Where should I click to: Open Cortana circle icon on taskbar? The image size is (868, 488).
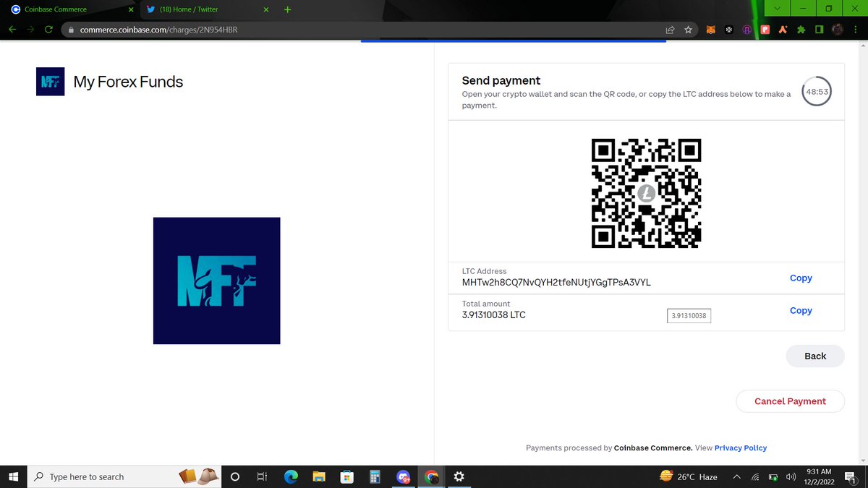pos(234,476)
